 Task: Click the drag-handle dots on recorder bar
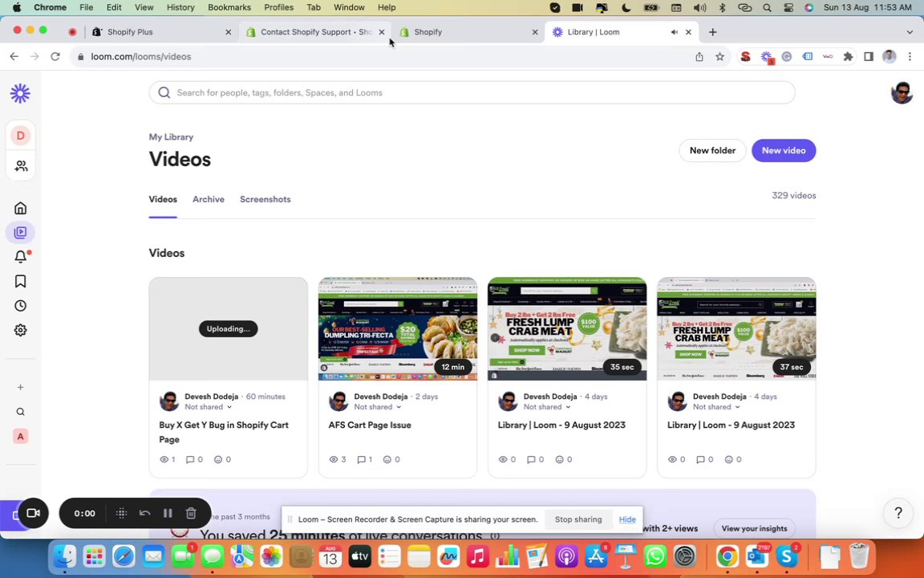pos(121,513)
